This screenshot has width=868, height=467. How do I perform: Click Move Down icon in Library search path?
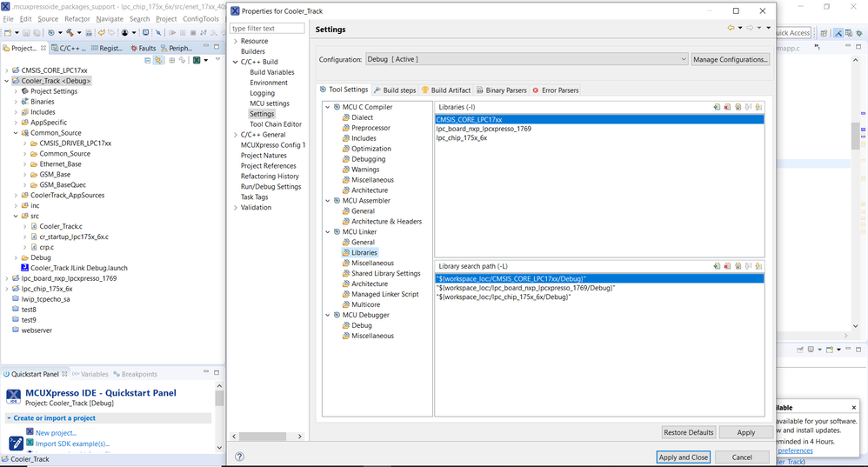[758, 266]
